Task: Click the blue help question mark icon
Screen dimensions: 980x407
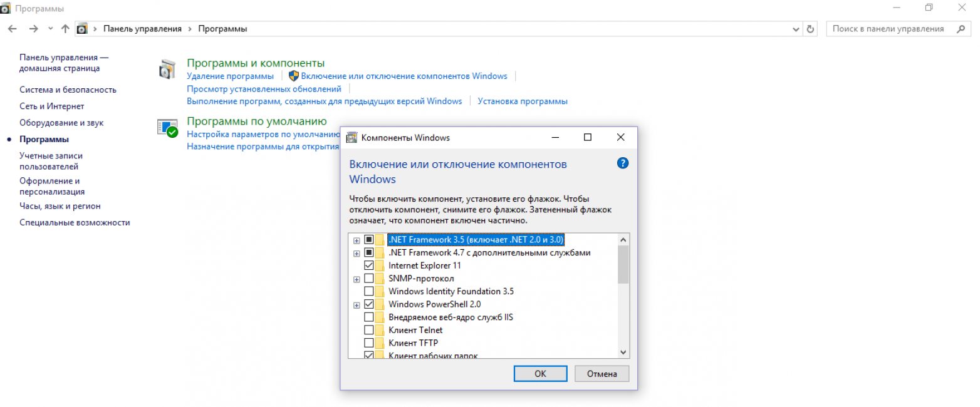Action: coord(622,163)
